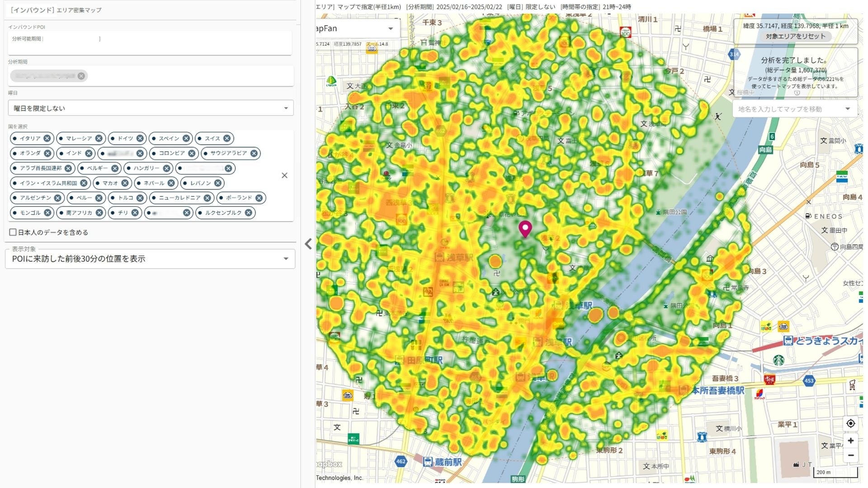The height and width of the screenshot is (488, 868).
Task: Open the 表示対象 display target dropdown
Action: (151, 259)
